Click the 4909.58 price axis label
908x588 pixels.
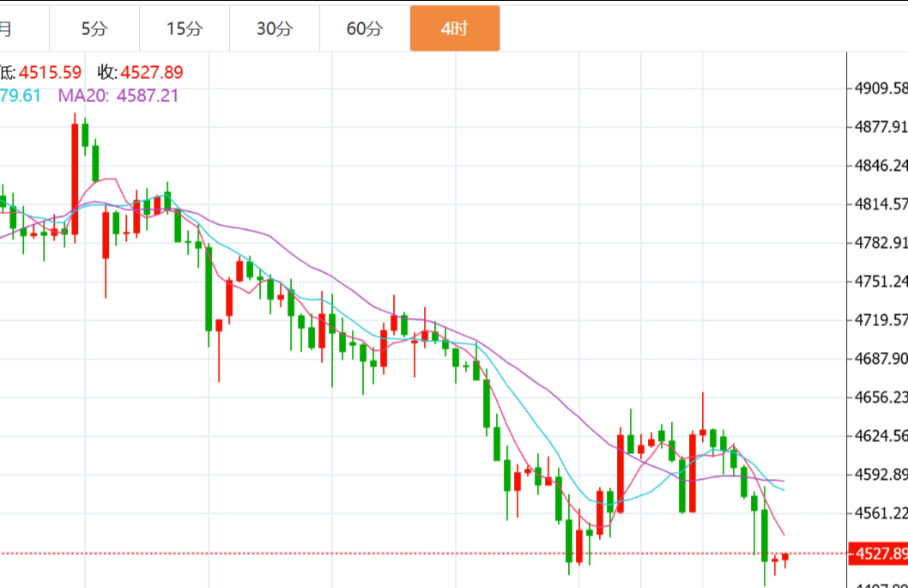pos(881,88)
